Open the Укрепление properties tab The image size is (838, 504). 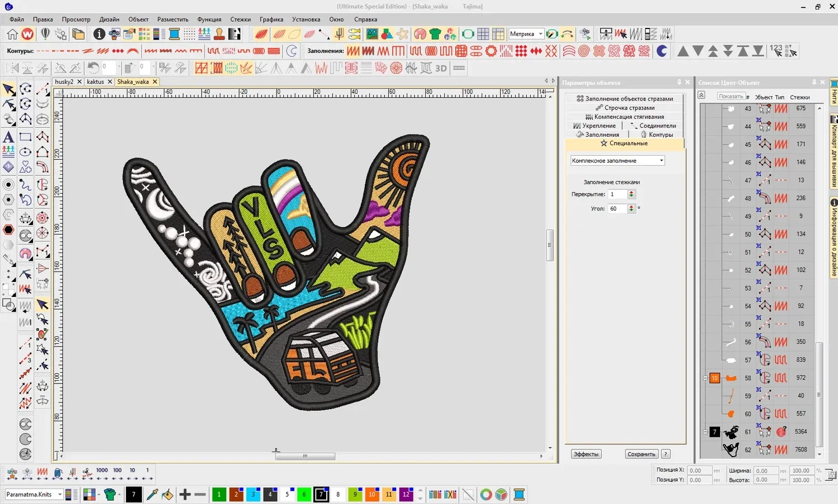click(595, 126)
